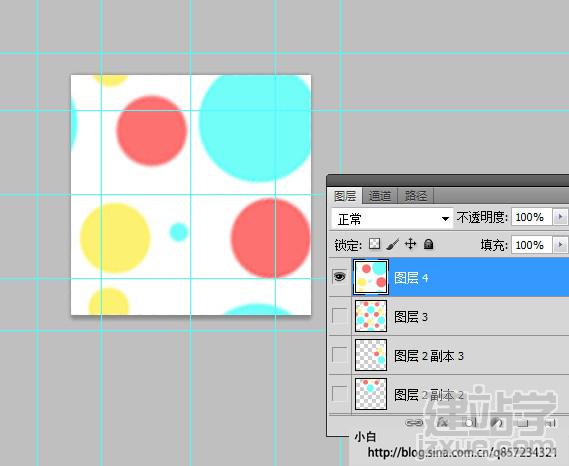569x466 pixels.
Task: Create new adjustment layer via half-circle icon
Action: click(x=496, y=422)
